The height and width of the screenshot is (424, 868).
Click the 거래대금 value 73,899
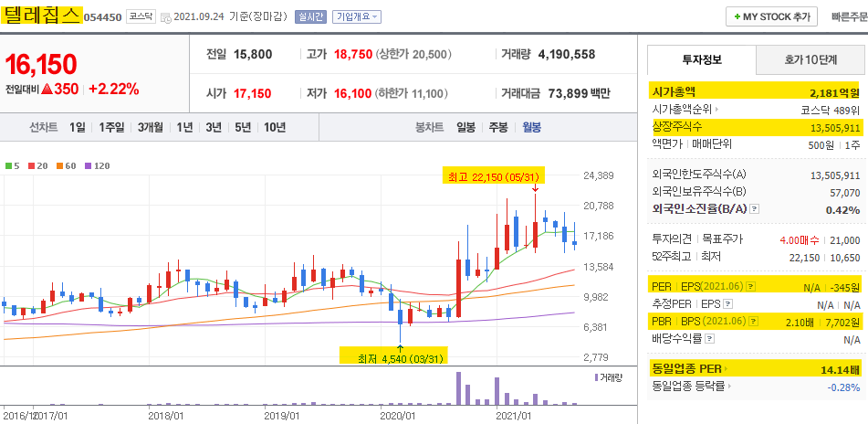tap(566, 93)
